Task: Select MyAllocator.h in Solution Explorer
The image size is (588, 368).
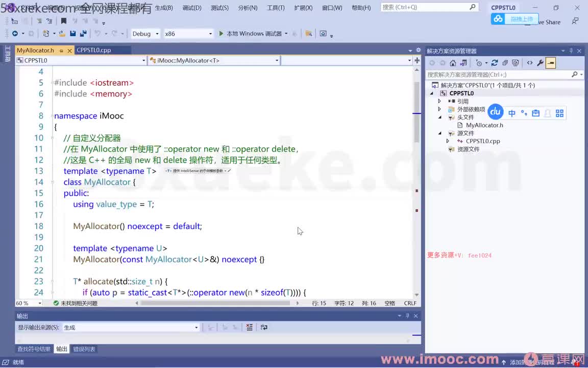Action: (x=484, y=125)
